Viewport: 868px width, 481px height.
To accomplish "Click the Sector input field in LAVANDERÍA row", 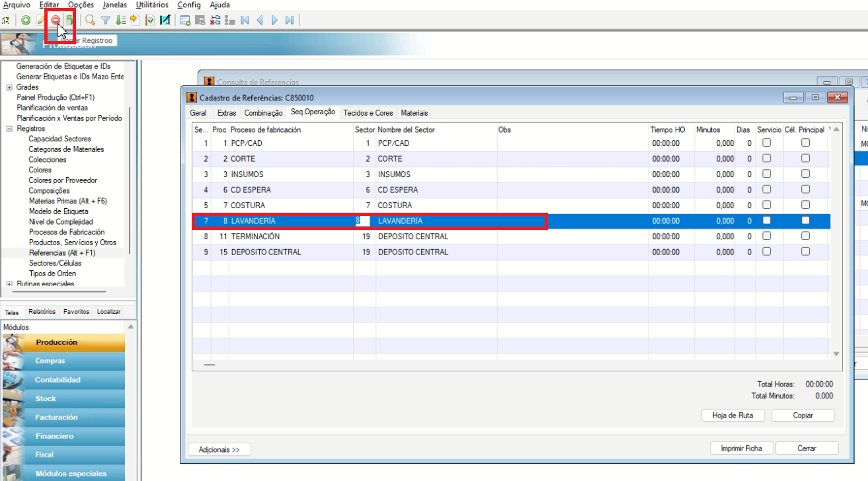I will [363, 221].
